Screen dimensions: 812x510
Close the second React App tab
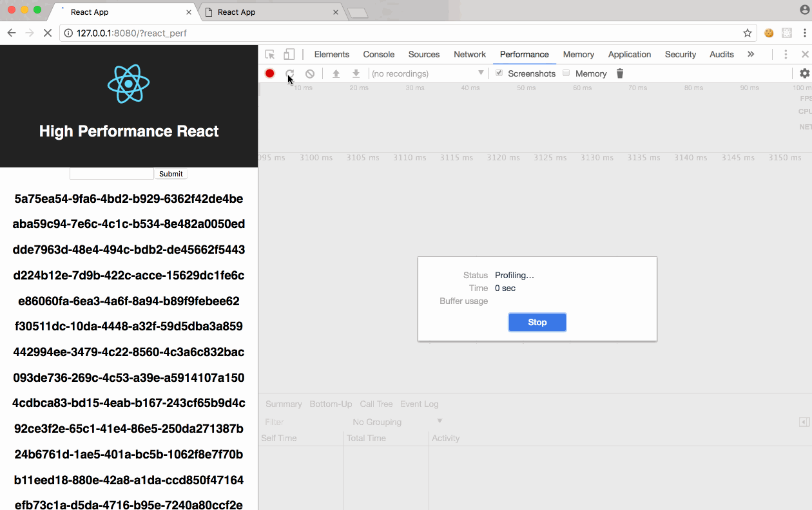[x=336, y=12]
